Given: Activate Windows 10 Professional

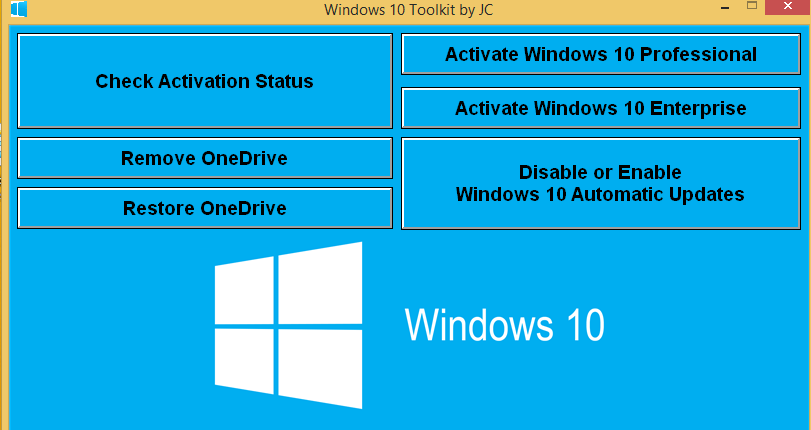Looking at the screenshot, I should click(x=601, y=54).
